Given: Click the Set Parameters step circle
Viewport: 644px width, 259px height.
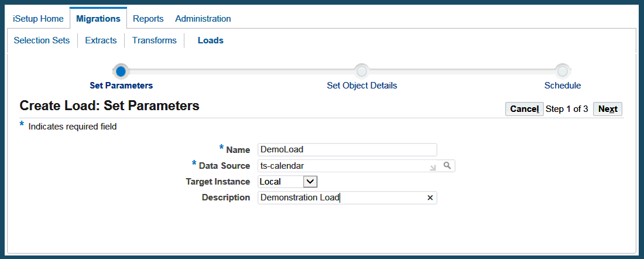Looking at the screenshot, I should 121,71.
